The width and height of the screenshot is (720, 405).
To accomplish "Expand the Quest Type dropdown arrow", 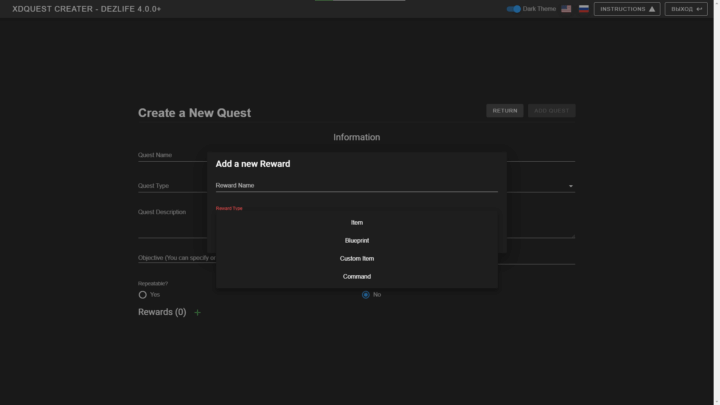I will click(x=571, y=186).
